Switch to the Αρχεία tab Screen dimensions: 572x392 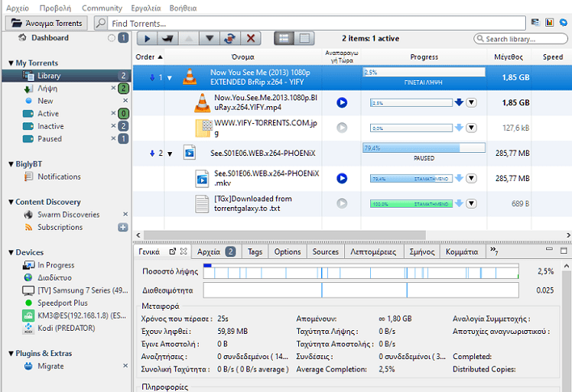(x=216, y=251)
